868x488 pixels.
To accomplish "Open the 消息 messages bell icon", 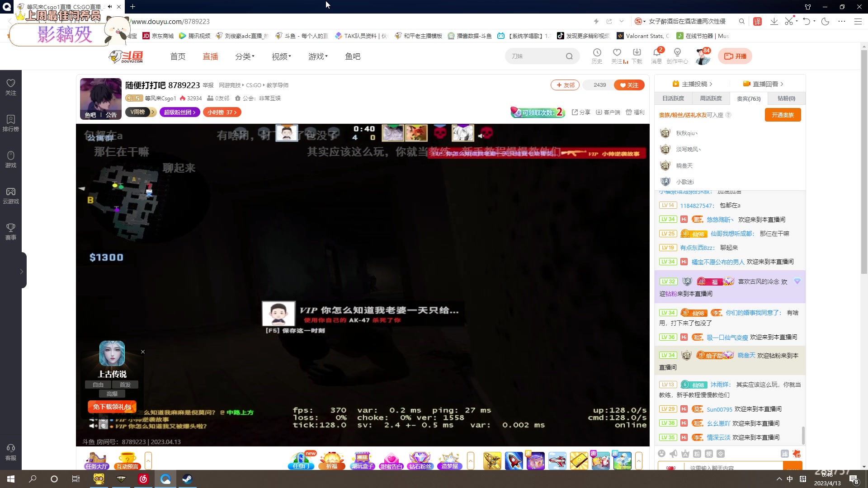I will [656, 56].
